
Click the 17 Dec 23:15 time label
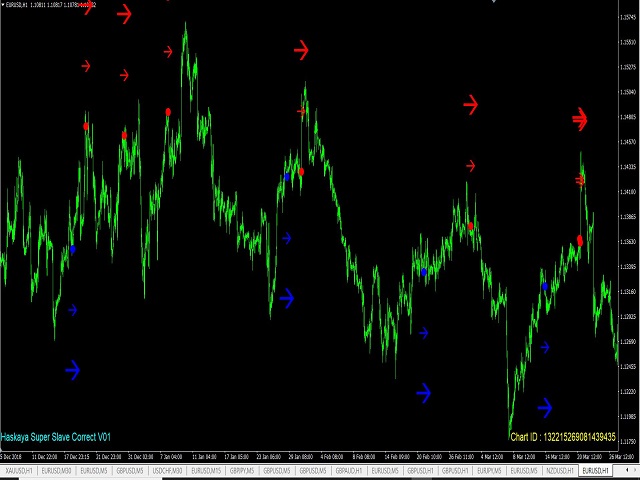click(77, 456)
